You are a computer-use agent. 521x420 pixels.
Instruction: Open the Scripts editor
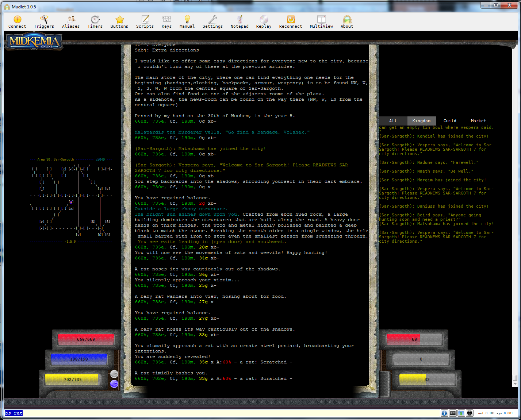pyautogui.click(x=145, y=22)
